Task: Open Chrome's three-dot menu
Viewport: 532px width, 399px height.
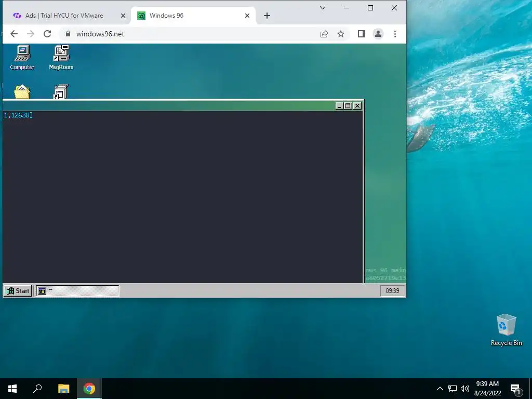Action: (395, 34)
